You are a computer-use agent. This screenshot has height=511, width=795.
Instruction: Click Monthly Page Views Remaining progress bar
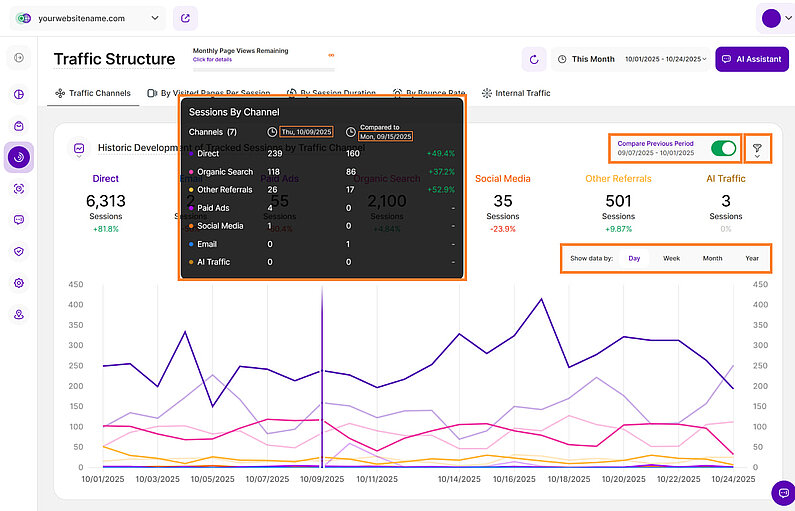(x=262, y=69)
